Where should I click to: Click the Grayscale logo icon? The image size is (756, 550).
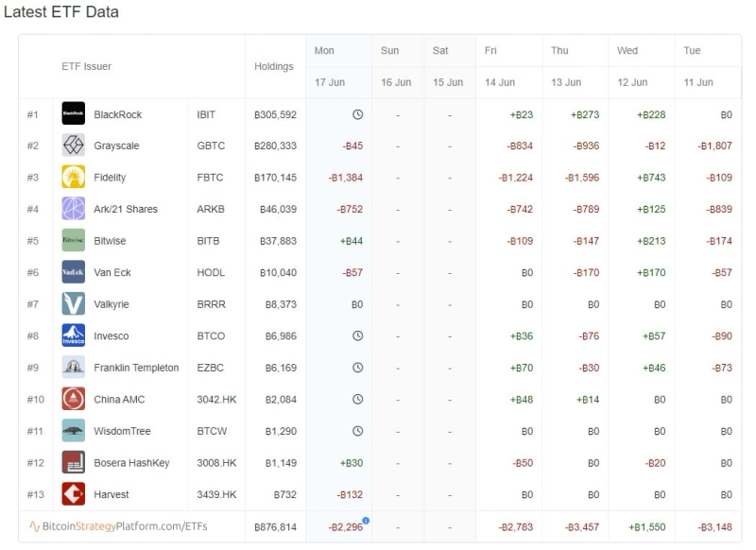tap(73, 146)
